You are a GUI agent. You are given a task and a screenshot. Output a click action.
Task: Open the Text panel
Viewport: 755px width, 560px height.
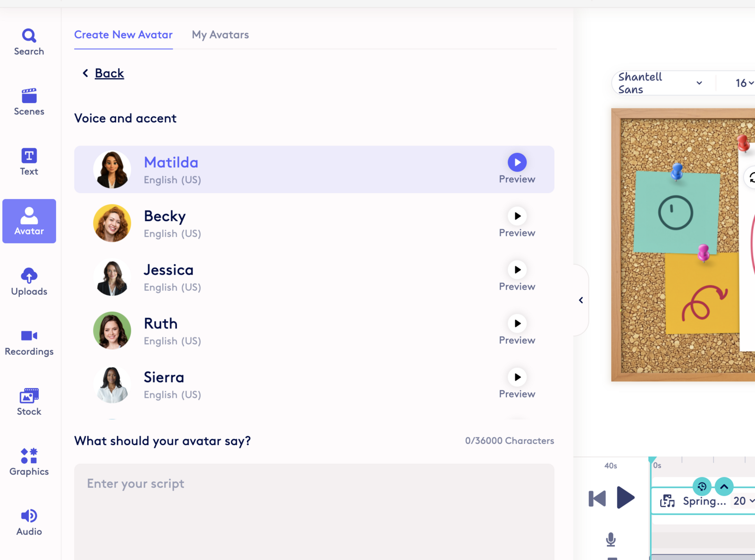click(29, 162)
